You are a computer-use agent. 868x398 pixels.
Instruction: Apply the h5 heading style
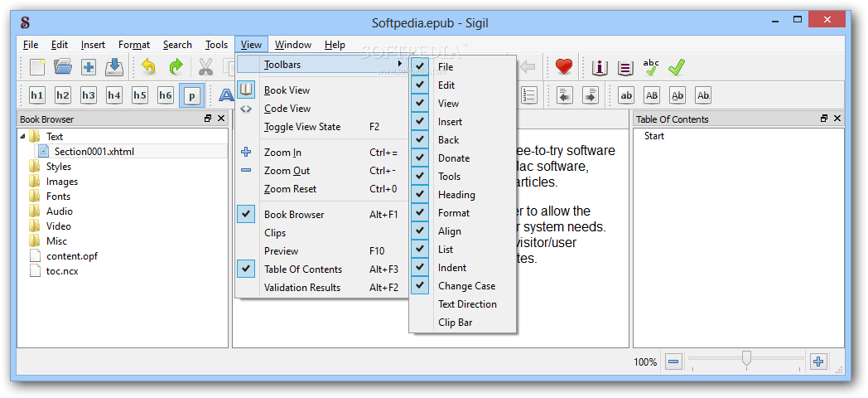click(140, 95)
